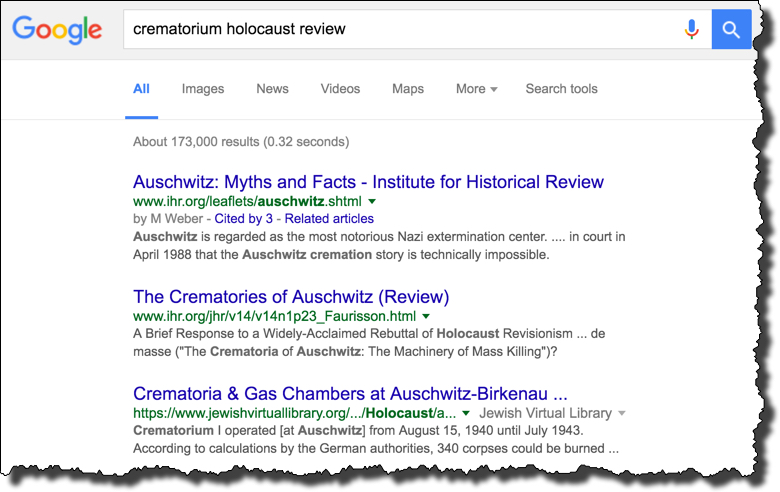
Task: Expand the More dropdown menu
Action: [x=476, y=89]
